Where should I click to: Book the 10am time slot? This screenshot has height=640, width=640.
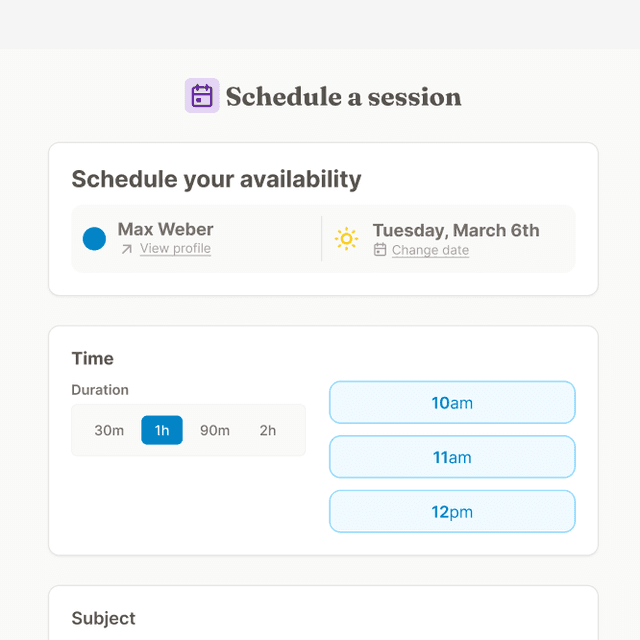452,403
